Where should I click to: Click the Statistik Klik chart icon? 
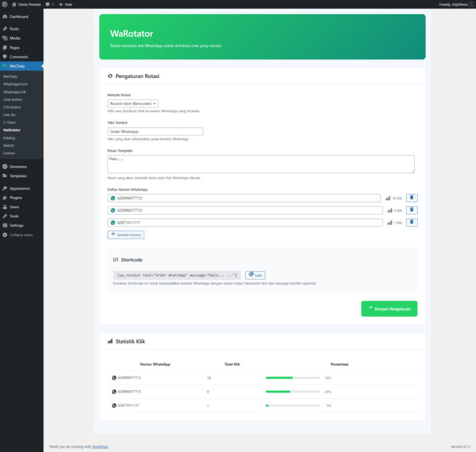(x=110, y=342)
